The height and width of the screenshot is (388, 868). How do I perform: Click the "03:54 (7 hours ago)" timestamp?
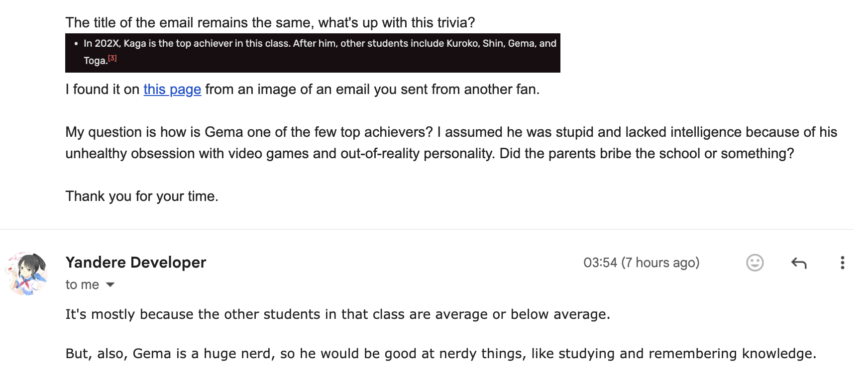[641, 263]
